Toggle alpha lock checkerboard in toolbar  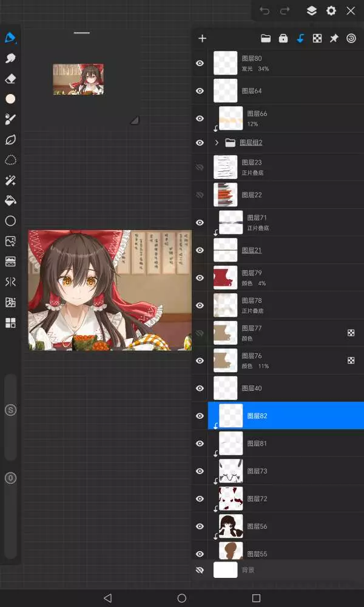[317, 38]
